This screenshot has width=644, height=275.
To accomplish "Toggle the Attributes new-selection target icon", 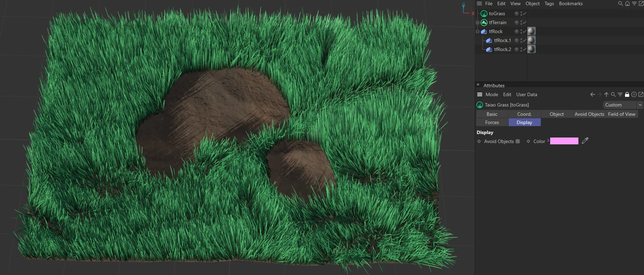I will click(x=634, y=94).
